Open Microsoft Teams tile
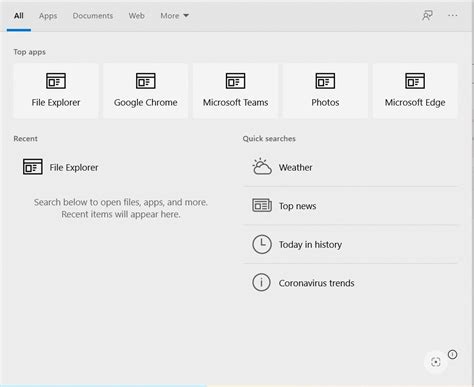Image resolution: width=474 pixels, height=387 pixels. (235, 91)
